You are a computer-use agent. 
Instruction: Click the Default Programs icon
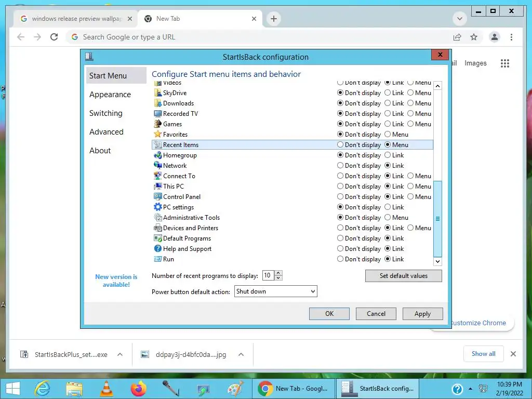[x=158, y=238]
